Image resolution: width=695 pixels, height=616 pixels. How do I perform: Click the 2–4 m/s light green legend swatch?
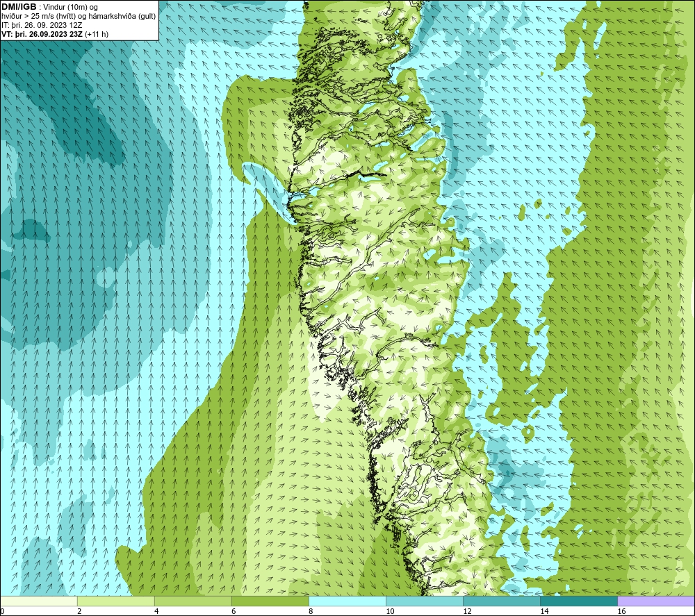pyautogui.click(x=115, y=601)
